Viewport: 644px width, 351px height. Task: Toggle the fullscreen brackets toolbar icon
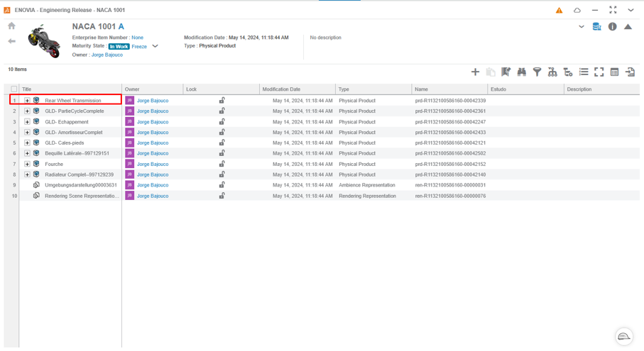coord(599,72)
